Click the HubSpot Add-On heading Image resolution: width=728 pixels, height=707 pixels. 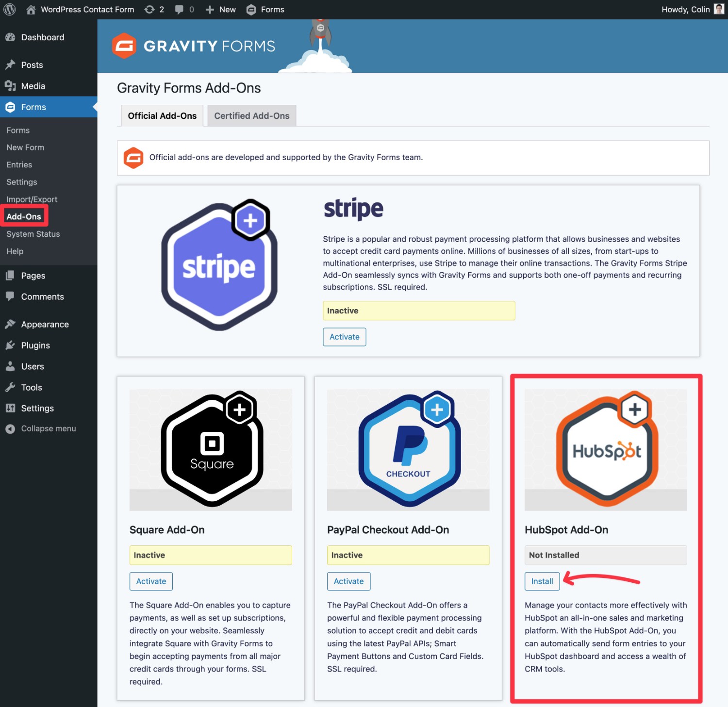coord(566,530)
